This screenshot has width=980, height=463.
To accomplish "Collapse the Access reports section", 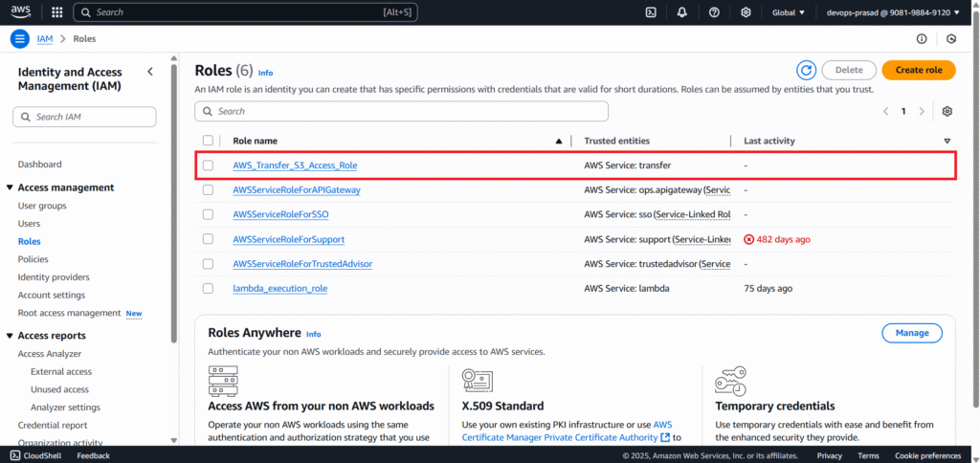I will pyautogui.click(x=10, y=336).
